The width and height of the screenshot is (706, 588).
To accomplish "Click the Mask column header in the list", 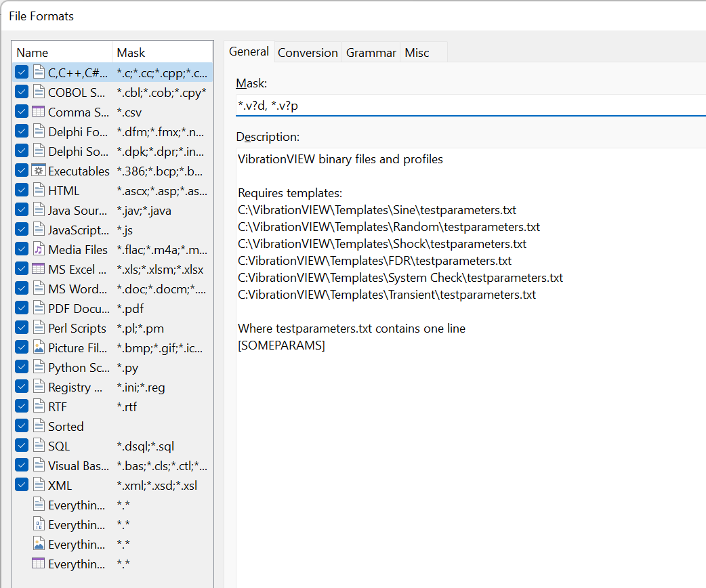I will coord(161,53).
